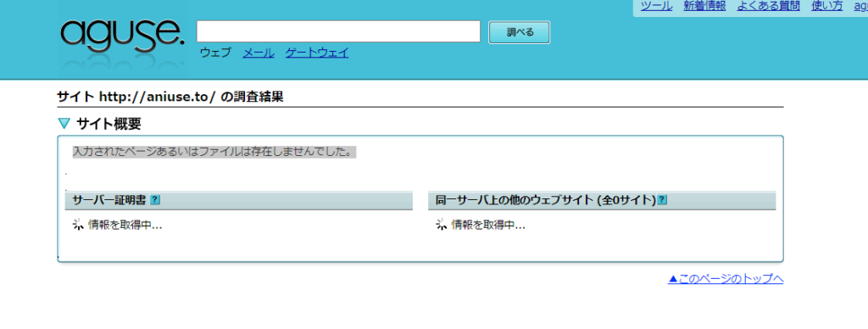Collapse the サイト概要 section triangle

point(64,124)
